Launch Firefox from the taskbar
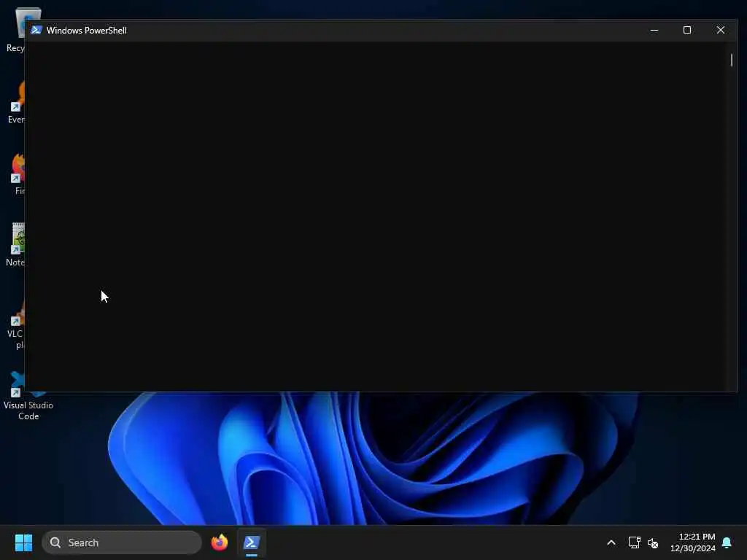The height and width of the screenshot is (560, 747). click(x=220, y=542)
